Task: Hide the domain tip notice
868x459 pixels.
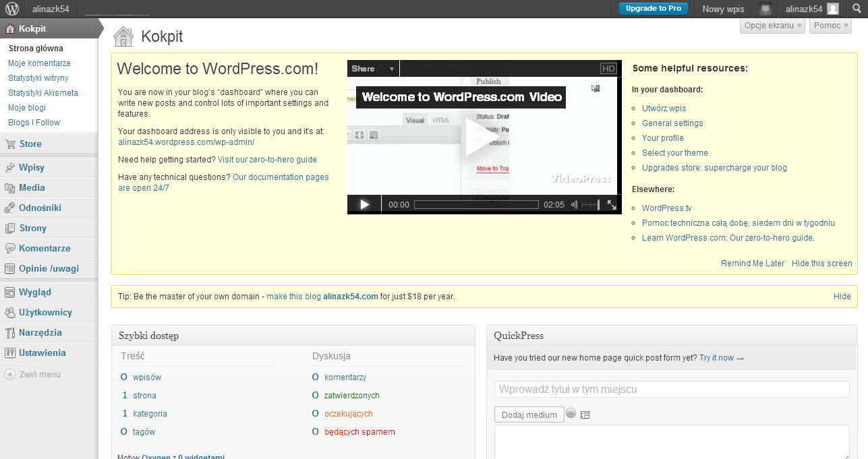Action: coord(842,297)
